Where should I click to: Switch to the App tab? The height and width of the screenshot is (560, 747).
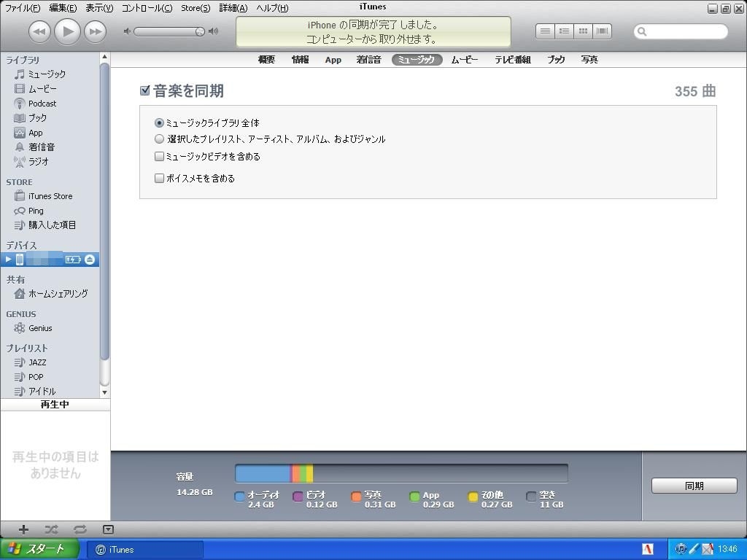[x=333, y=60]
